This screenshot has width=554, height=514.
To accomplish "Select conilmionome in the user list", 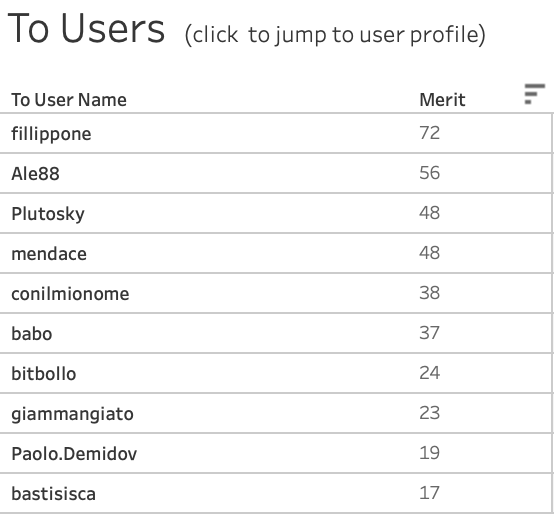I will (70, 294).
